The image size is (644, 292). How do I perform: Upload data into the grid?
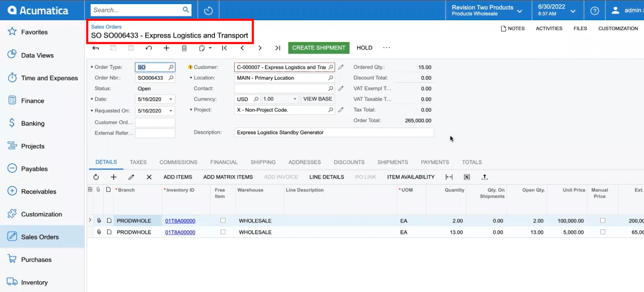pyautogui.click(x=484, y=177)
